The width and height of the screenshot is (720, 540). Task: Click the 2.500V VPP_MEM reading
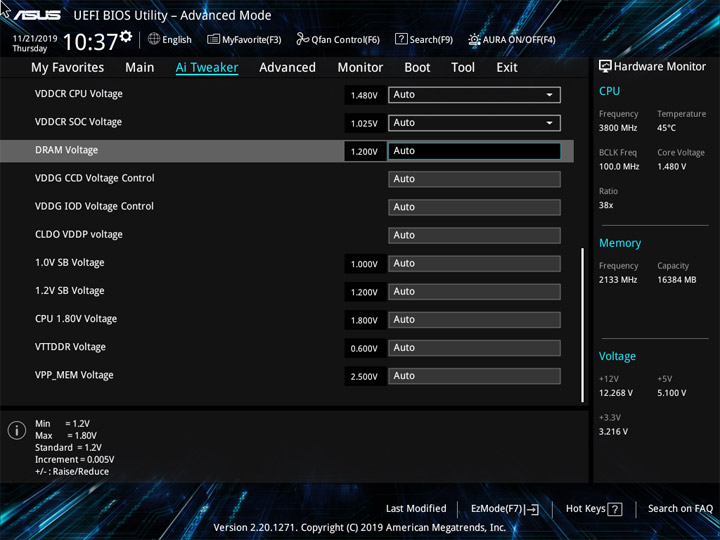[x=364, y=377]
